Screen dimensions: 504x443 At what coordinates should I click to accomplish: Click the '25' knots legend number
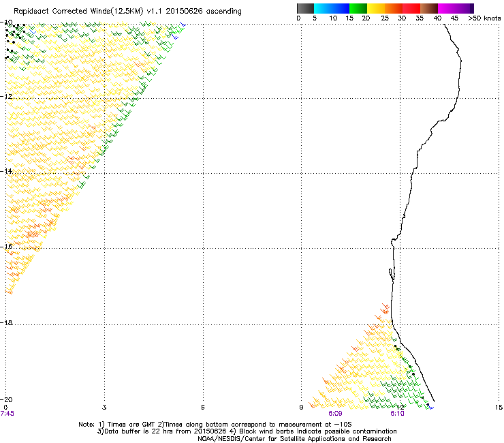(385, 18)
